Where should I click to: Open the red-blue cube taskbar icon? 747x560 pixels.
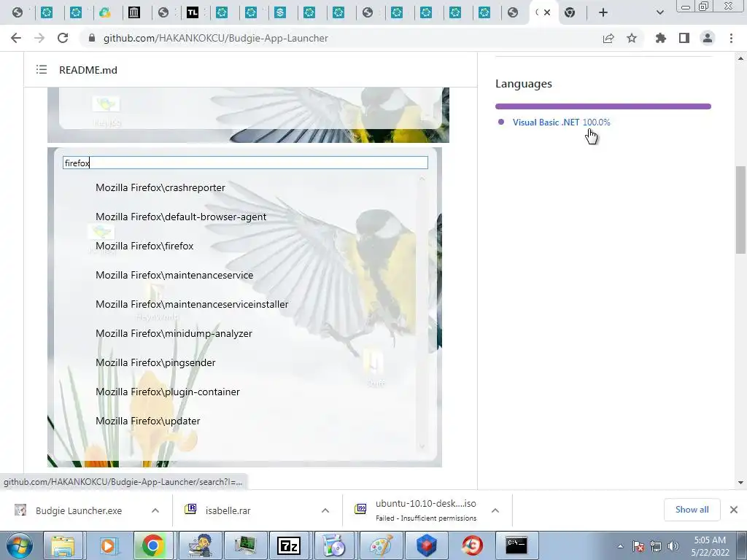[x=426, y=545]
